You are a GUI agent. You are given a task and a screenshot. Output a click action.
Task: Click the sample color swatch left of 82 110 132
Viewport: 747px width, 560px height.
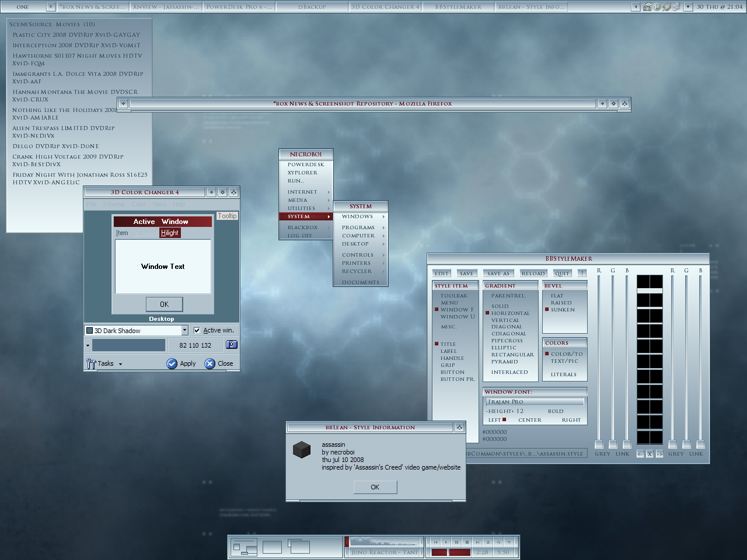click(128, 345)
